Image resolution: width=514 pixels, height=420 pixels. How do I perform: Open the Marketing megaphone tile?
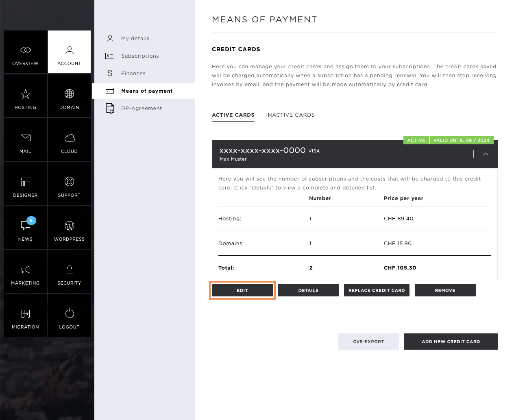[x=25, y=272]
